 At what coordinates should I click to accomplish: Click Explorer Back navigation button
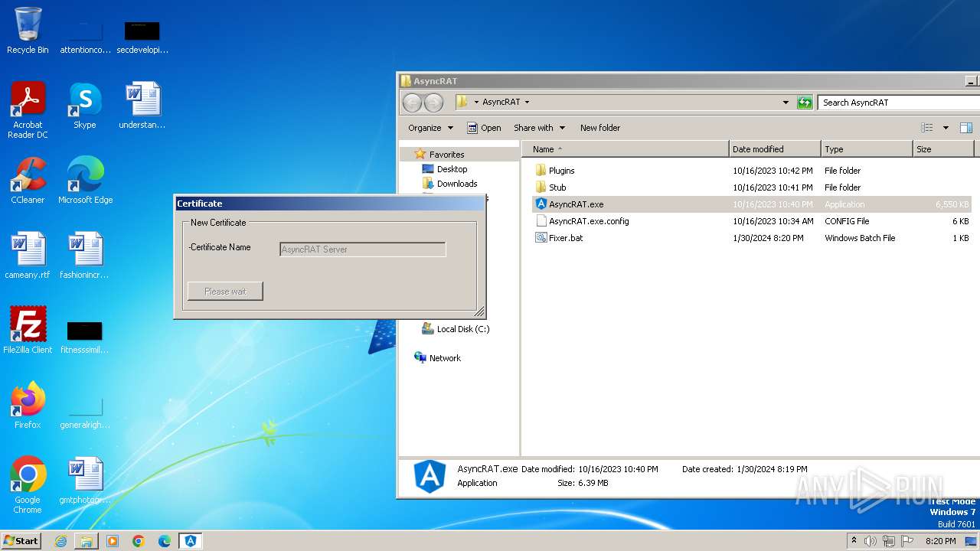click(412, 103)
